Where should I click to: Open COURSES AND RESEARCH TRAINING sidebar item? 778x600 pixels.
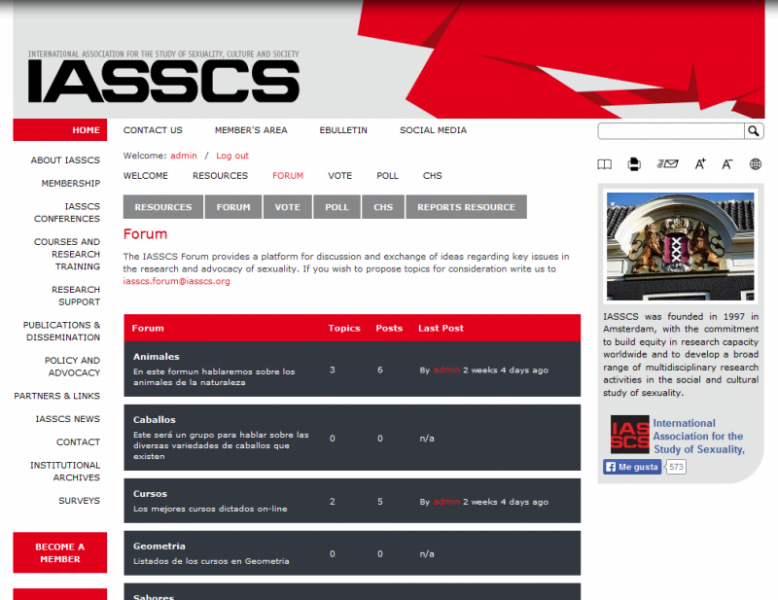coord(67,254)
